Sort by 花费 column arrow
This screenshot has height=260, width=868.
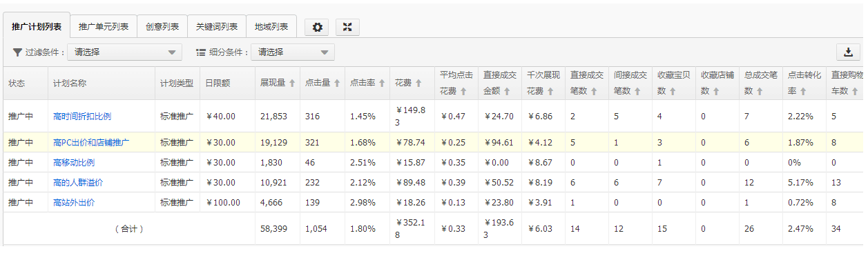pos(418,83)
